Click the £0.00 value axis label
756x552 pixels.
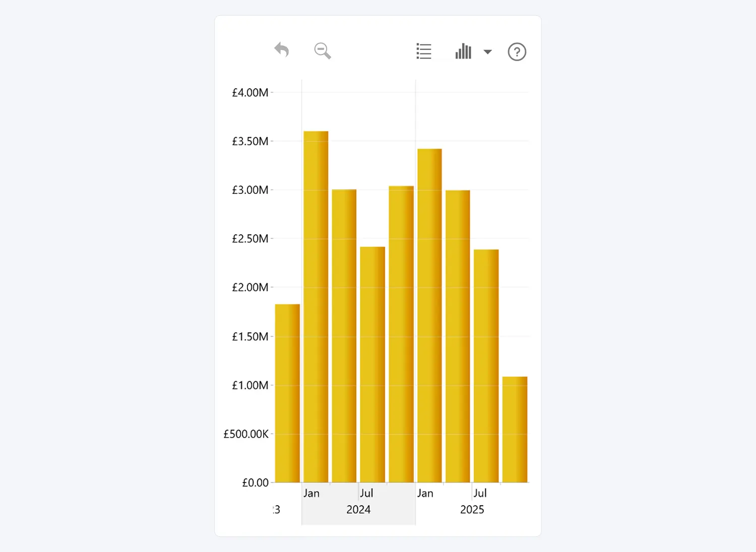click(255, 483)
